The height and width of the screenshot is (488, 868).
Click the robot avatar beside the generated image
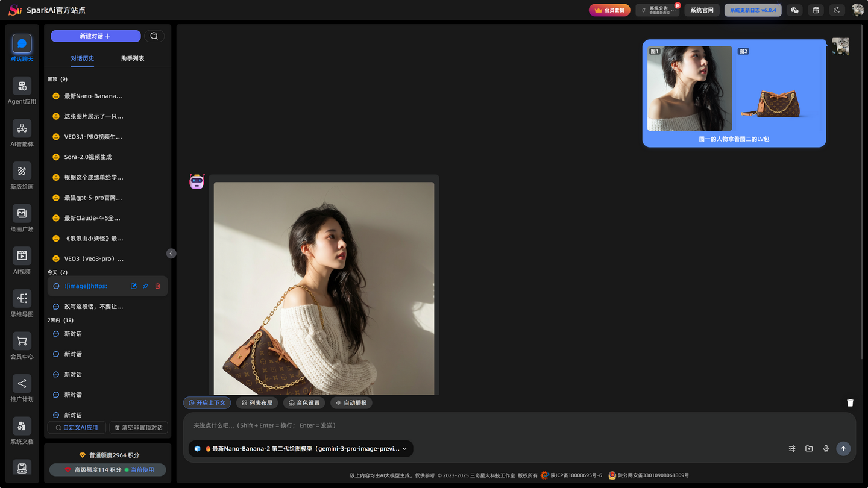pyautogui.click(x=197, y=181)
